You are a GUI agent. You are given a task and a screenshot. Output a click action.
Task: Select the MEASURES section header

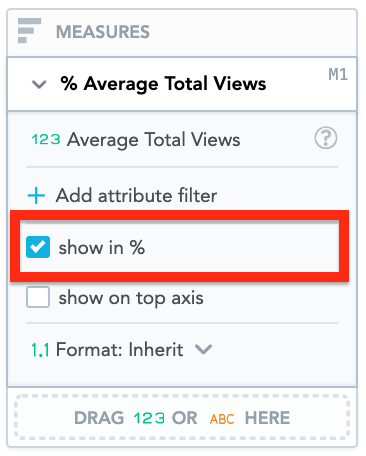[x=103, y=32]
